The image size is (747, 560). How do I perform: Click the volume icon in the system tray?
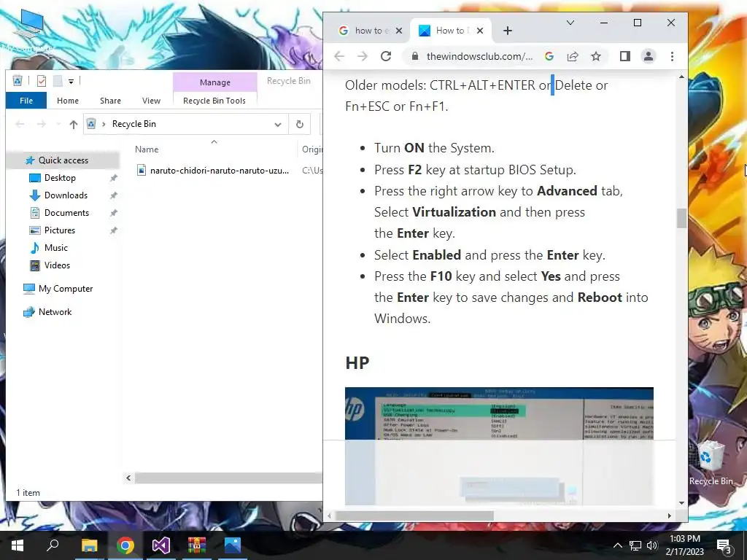(652, 545)
